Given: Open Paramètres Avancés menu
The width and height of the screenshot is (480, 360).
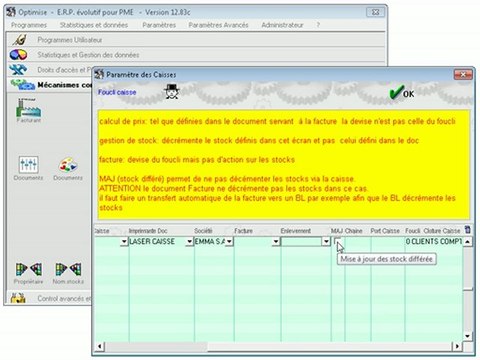Looking at the screenshot, I should point(218,25).
